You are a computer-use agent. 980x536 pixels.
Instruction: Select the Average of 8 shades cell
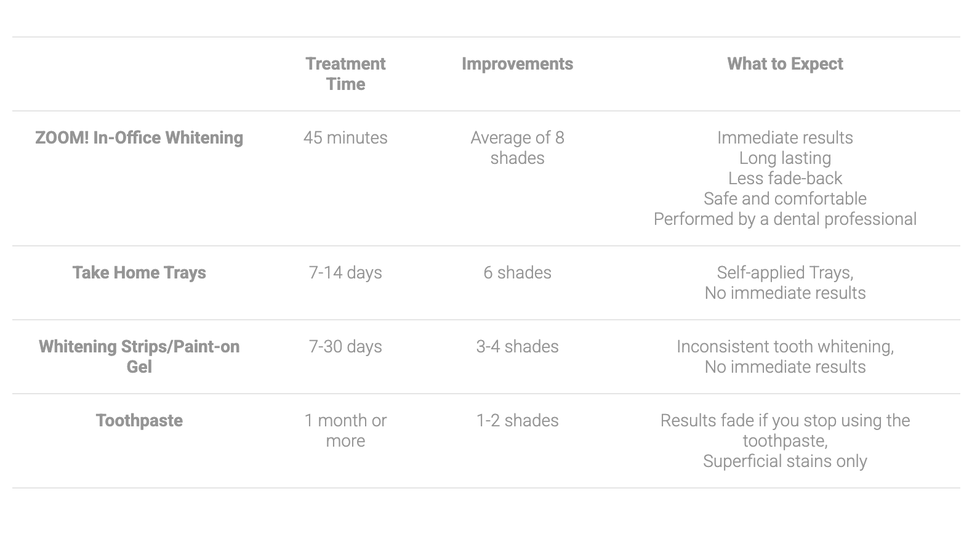click(x=517, y=148)
